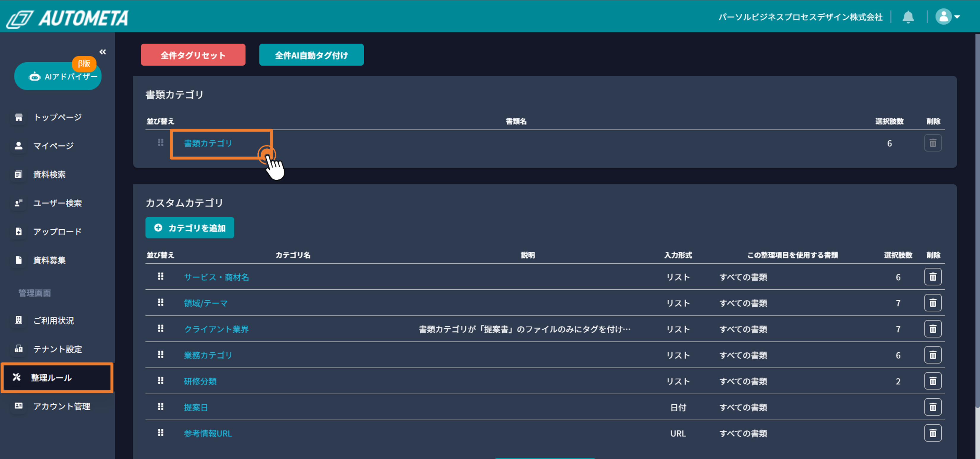Select 整理ルール in the sidebar
980x459 pixels.
point(57,378)
